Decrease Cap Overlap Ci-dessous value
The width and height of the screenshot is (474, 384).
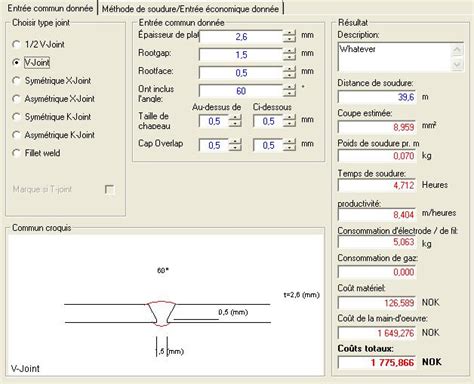point(289,148)
